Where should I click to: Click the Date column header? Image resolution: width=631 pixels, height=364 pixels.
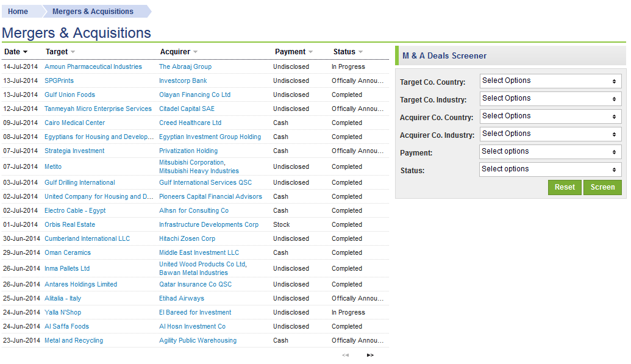tap(12, 52)
